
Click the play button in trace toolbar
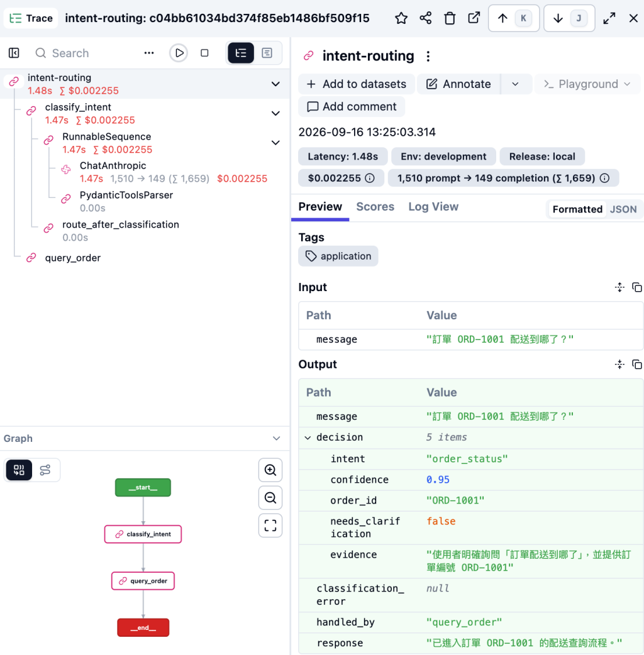point(179,53)
